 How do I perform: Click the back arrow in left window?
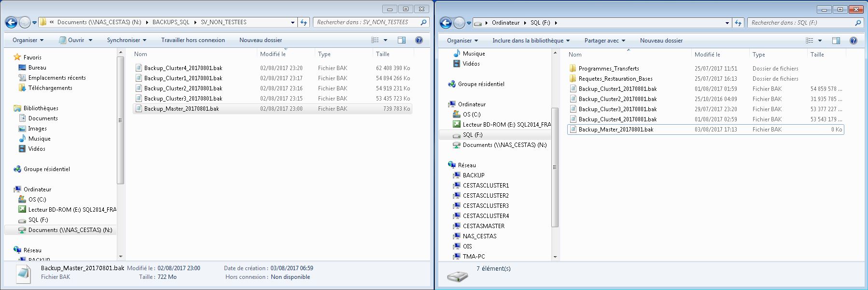coord(11,22)
